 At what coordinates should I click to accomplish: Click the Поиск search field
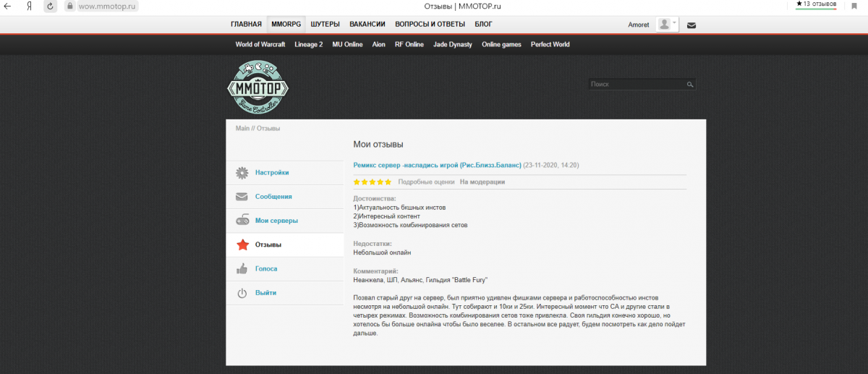pos(636,85)
